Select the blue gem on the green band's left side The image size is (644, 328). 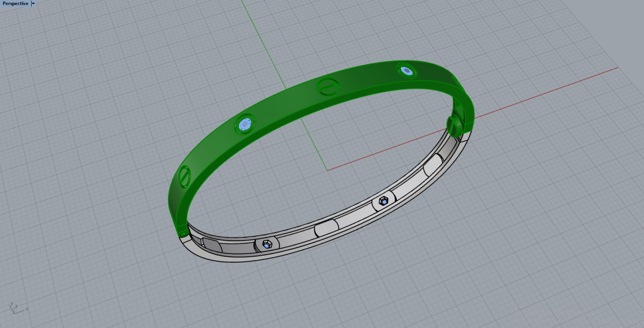(245, 125)
